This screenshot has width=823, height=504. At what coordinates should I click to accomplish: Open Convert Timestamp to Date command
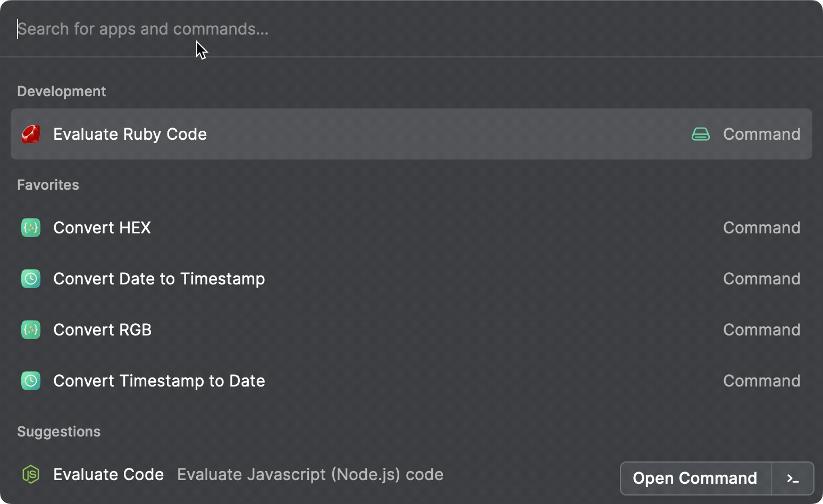click(x=159, y=381)
